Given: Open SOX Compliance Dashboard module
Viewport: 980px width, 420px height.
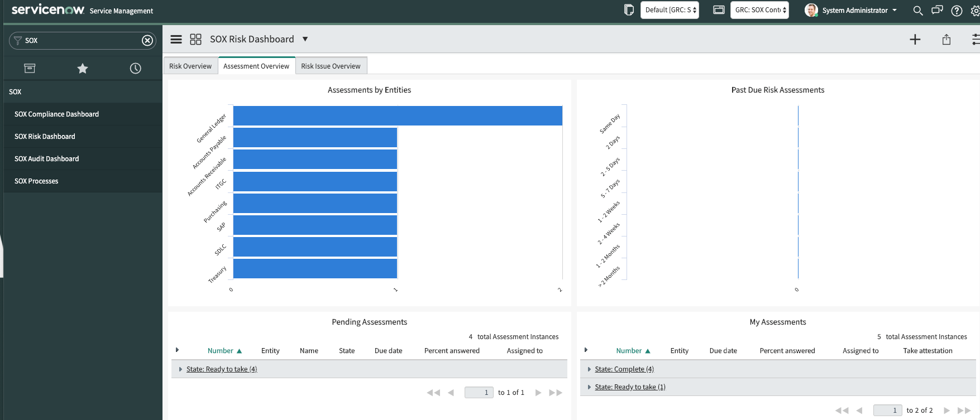Looking at the screenshot, I should (83, 114).
